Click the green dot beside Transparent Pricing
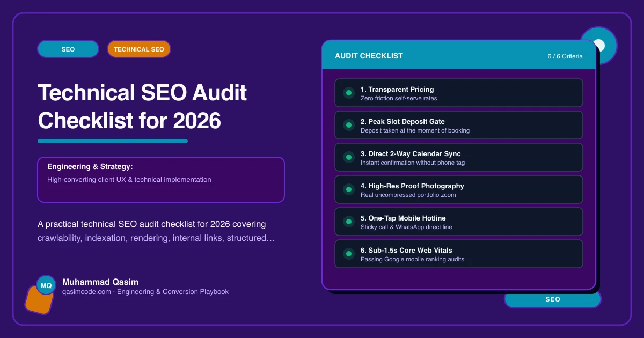Image resolution: width=644 pixels, height=338 pixels. tap(348, 93)
